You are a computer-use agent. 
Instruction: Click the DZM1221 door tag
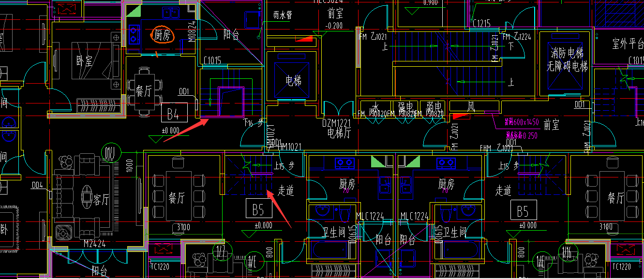click(336, 123)
